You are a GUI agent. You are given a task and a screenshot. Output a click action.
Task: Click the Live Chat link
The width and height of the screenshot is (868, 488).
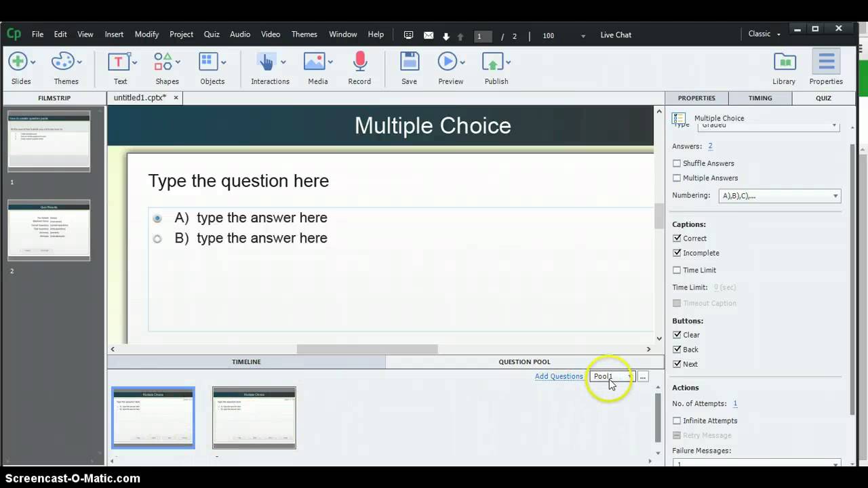pos(616,35)
